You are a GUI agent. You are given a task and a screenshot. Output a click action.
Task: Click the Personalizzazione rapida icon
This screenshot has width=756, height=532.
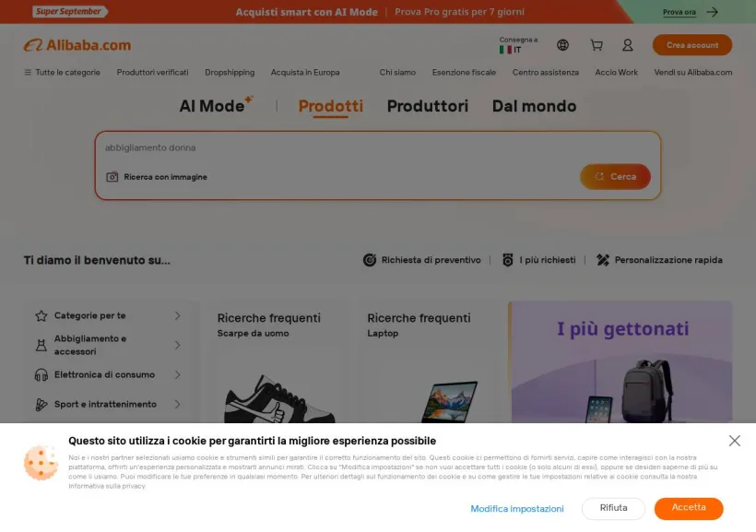pos(603,260)
